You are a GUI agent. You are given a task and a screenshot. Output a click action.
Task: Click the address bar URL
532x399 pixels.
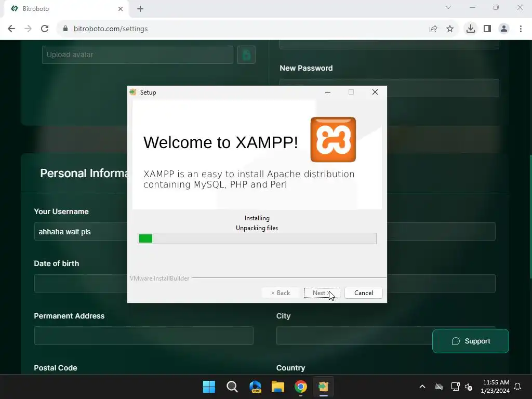(x=111, y=29)
